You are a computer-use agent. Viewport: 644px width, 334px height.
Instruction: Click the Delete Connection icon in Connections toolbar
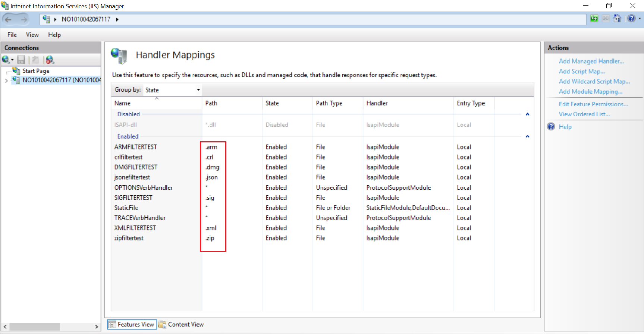tap(50, 60)
